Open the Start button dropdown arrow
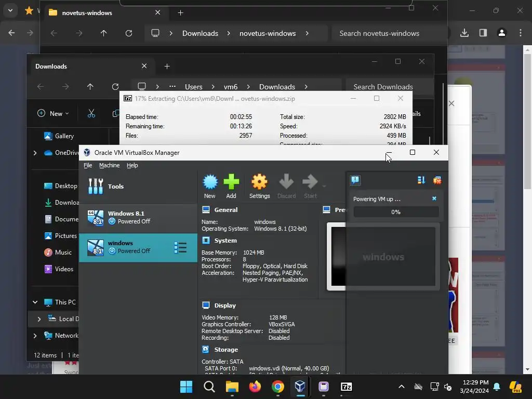The image size is (532, 399). click(x=324, y=186)
